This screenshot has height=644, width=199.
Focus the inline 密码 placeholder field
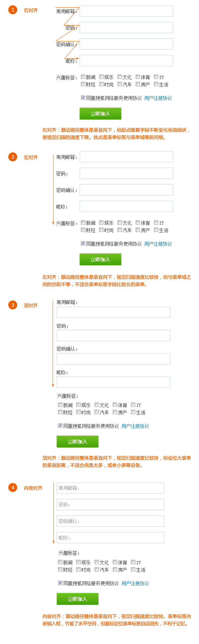111,505
